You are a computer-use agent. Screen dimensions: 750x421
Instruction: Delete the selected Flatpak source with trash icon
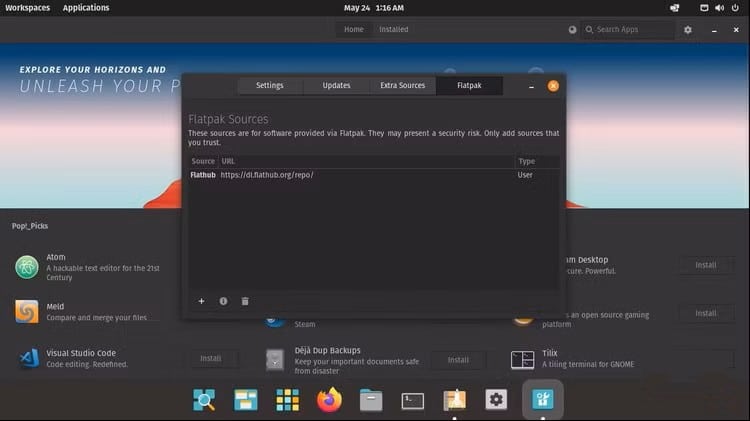tap(245, 301)
